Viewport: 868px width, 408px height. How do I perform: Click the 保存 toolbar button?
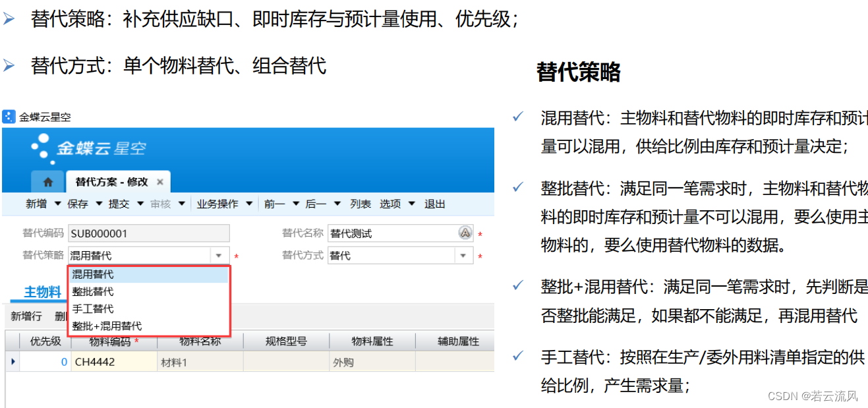(x=79, y=204)
